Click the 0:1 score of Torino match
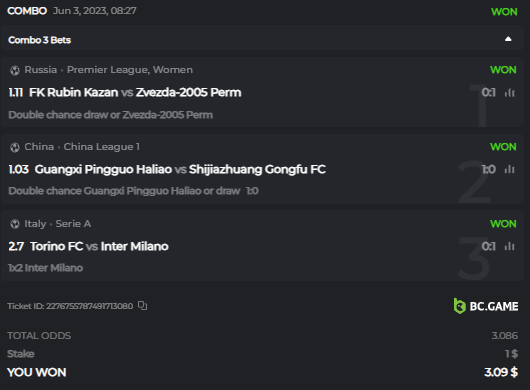This screenshot has width=530, height=390. (488, 246)
